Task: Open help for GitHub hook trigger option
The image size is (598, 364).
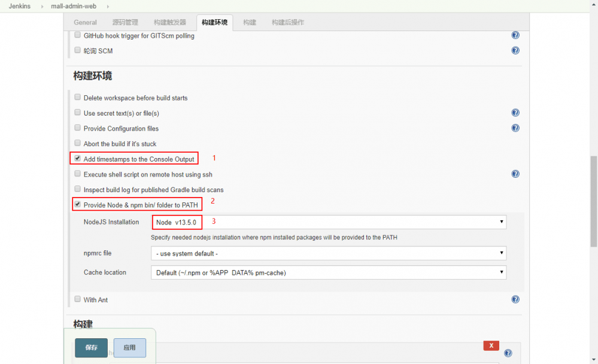Action: pos(515,35)
